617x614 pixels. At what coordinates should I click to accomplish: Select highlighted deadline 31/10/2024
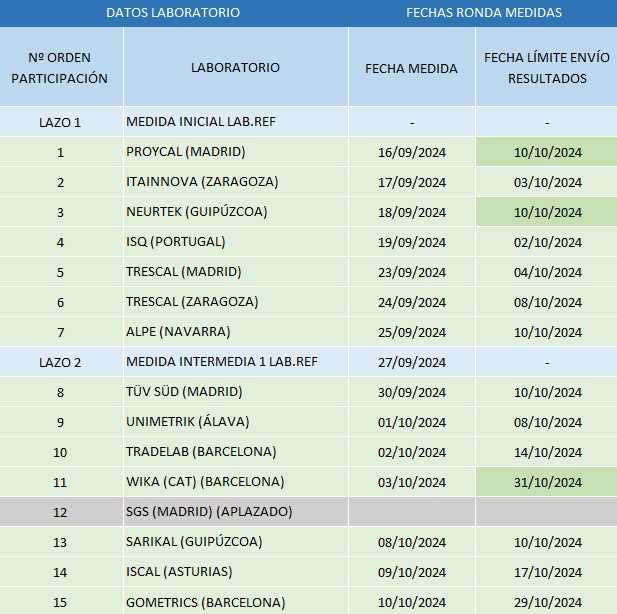(x=547, y=482)
